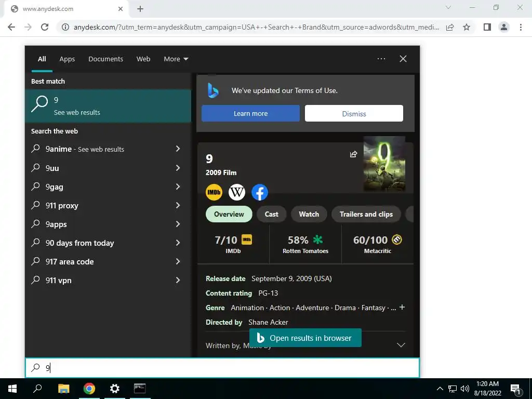
Task: Open Google Chrome from the taskbar
Action: click(x=89, y=389)
